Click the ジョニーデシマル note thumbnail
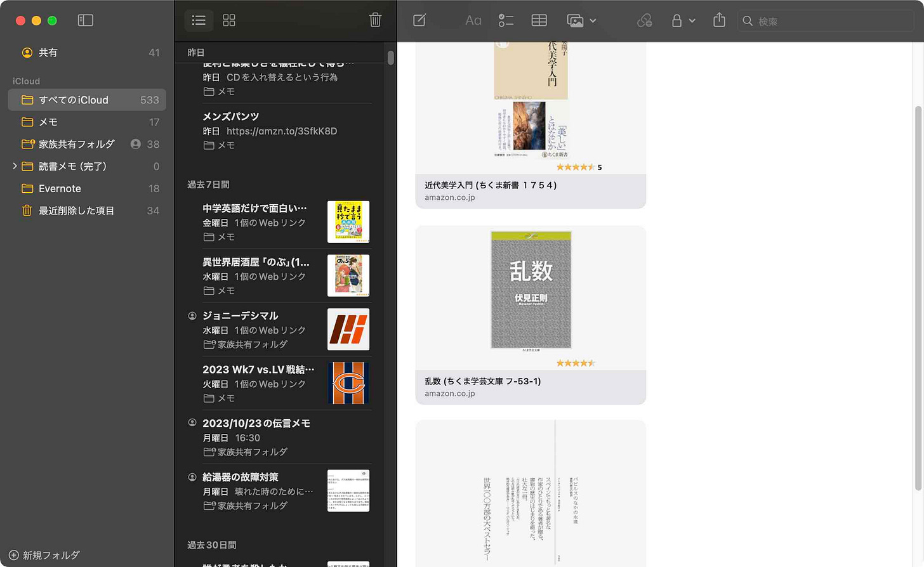 [348, 329]
